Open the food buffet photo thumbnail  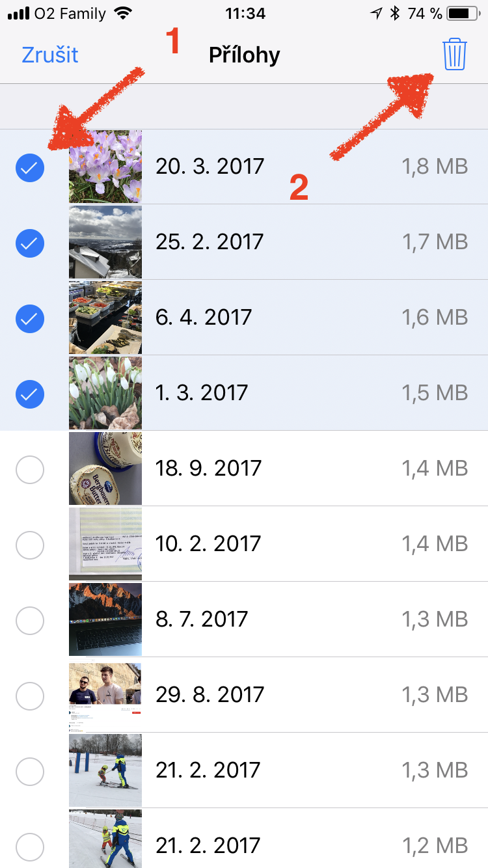tap(105, 318)
